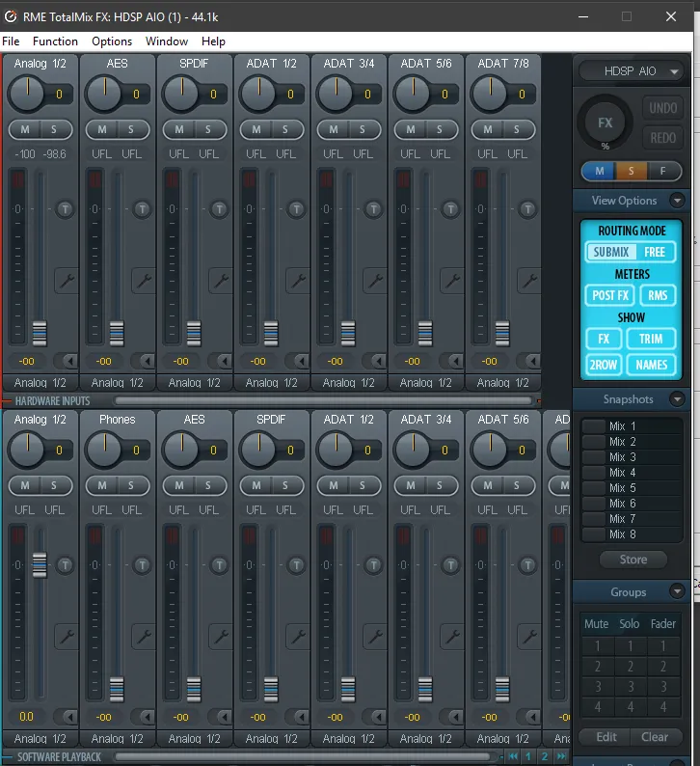Viewport: 700px width, 766px height.
Task: Open routing selector Analog 1/2 under input ADAT 7/8
Action: pos(502,382)
